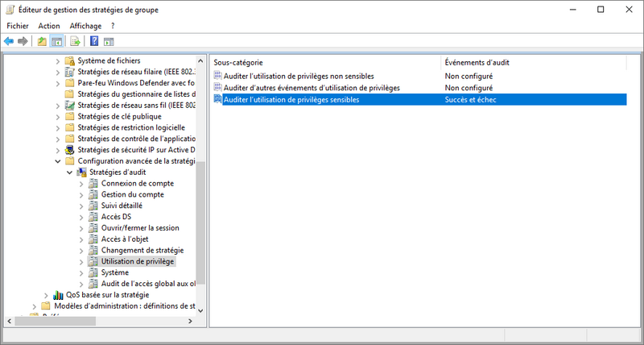Open the Fichier menu

tap(18, 26)
